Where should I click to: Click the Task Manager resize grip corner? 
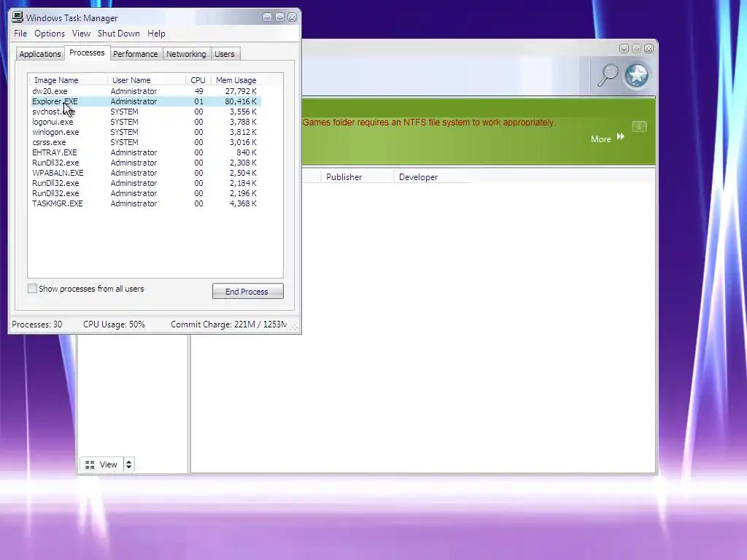[x=295, y=327]
